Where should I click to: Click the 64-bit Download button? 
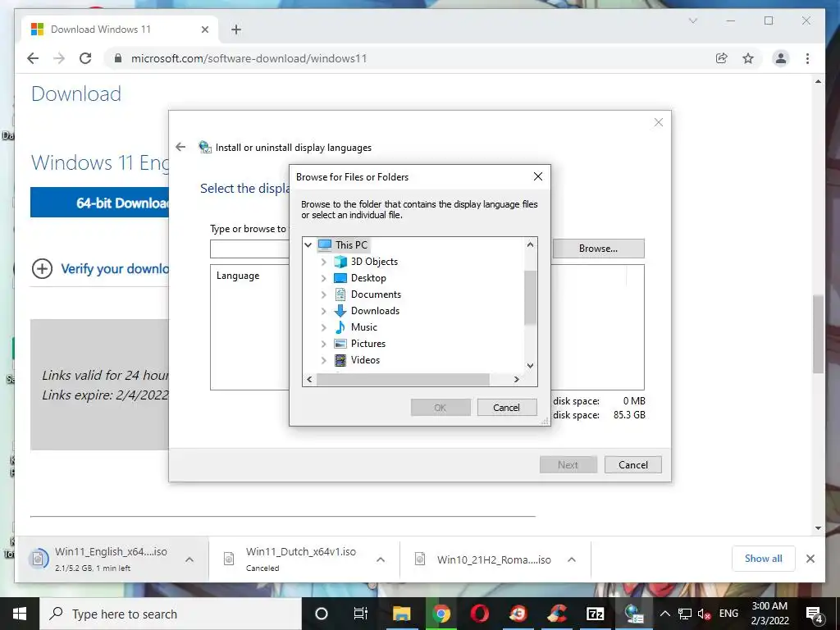pyautogui.click(x=99, y=203)
